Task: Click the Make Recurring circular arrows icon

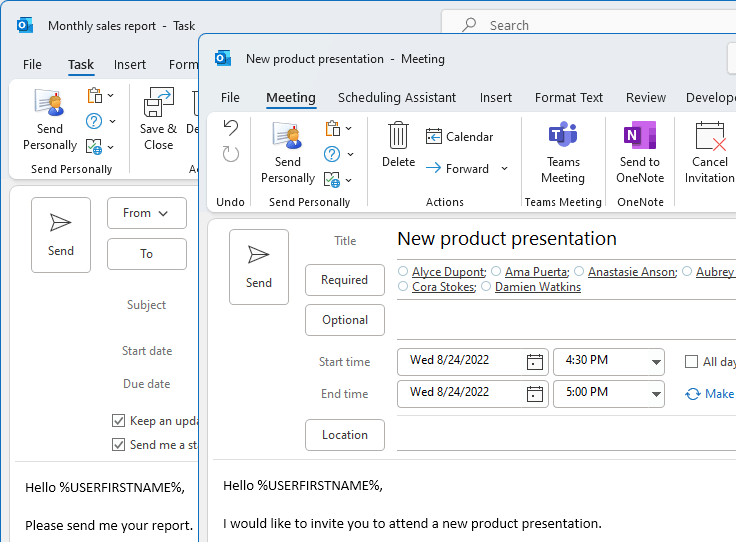Action: tap(693, 394)
